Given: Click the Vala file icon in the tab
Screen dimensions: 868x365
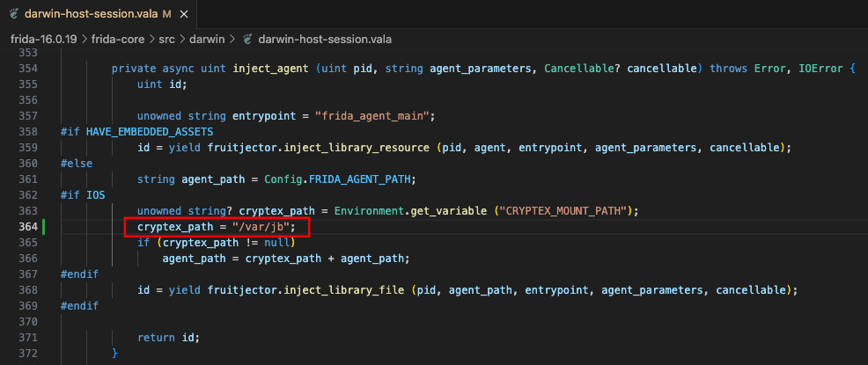Looking at the screenshot, I should click(14, 14).
